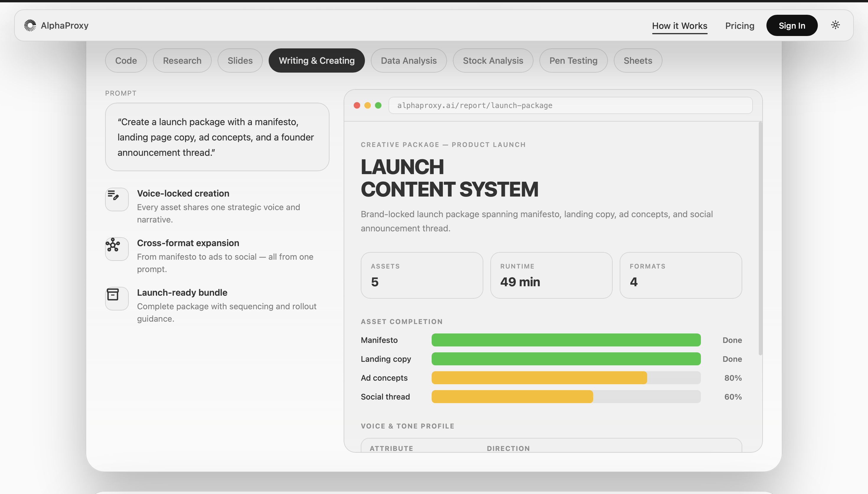Click the Social thread 60% progress bar
Screen dimensions: 868x494
click(x=566, y=397)
